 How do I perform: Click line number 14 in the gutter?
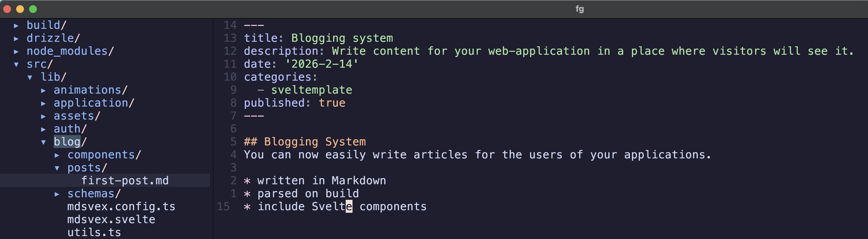[x=231, y=25]
